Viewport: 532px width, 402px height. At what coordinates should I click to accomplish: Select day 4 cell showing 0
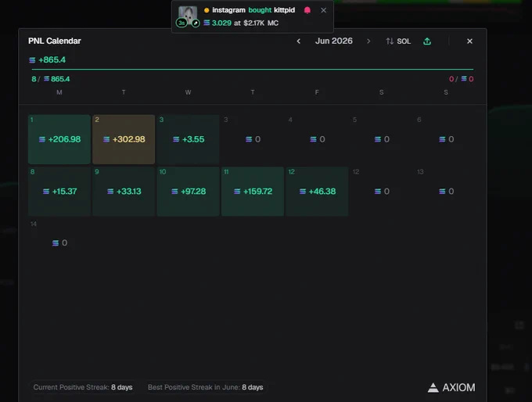click(x=317, y=139)
